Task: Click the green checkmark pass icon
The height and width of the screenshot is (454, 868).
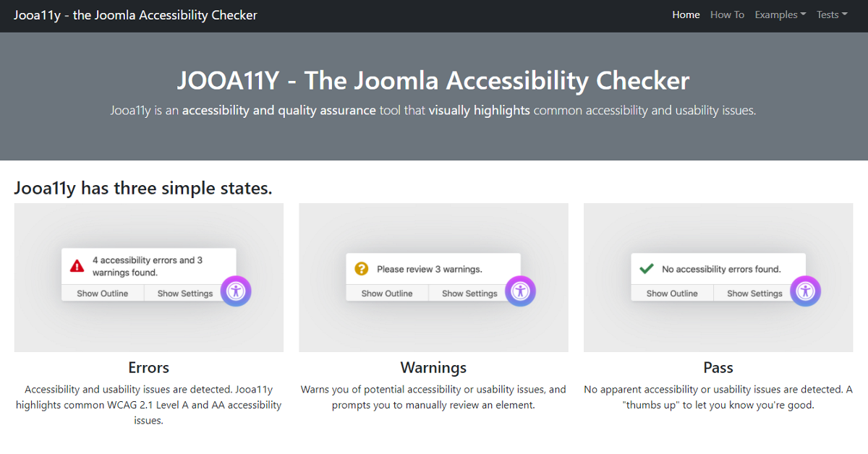Action: pos(646,269)
